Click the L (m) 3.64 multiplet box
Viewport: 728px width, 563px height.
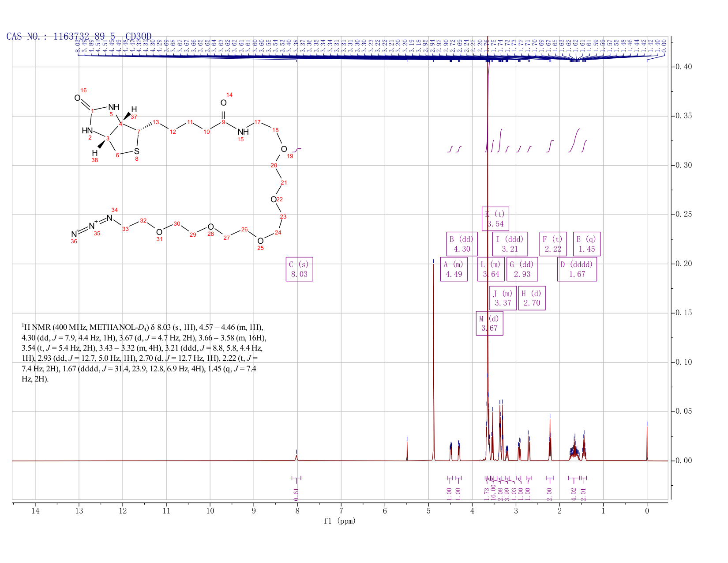(491, 269)
